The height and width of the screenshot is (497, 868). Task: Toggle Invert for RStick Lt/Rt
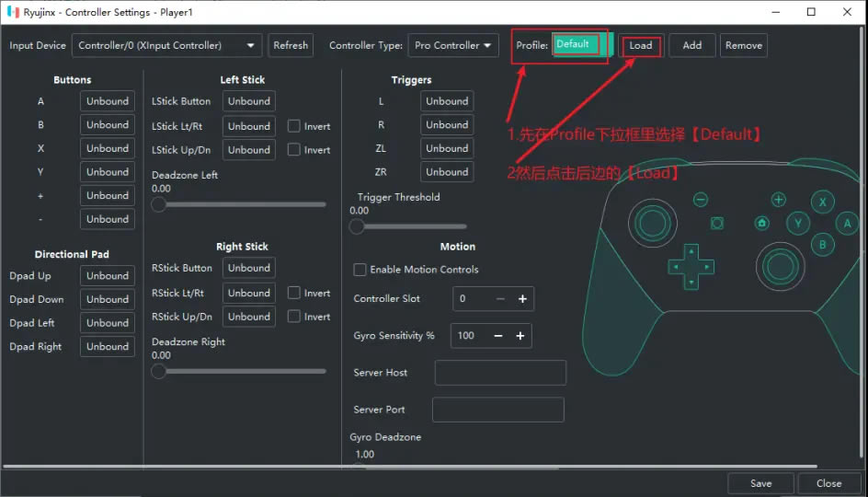click(x=294, y=293)
